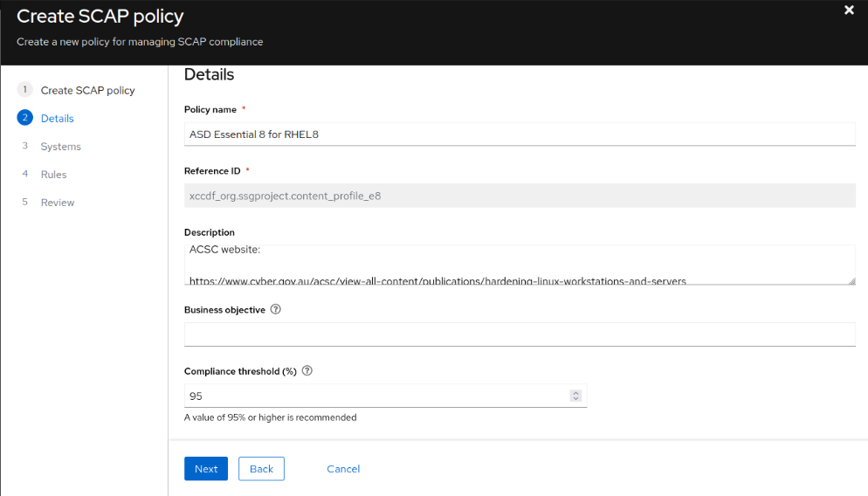Jump to Systems wizard step

[x=61, y=147]
